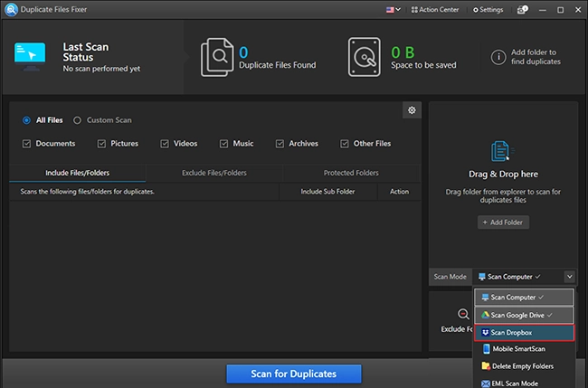
Task: Toggle the Documents checkbox
Action: click(x=26, y=144)
